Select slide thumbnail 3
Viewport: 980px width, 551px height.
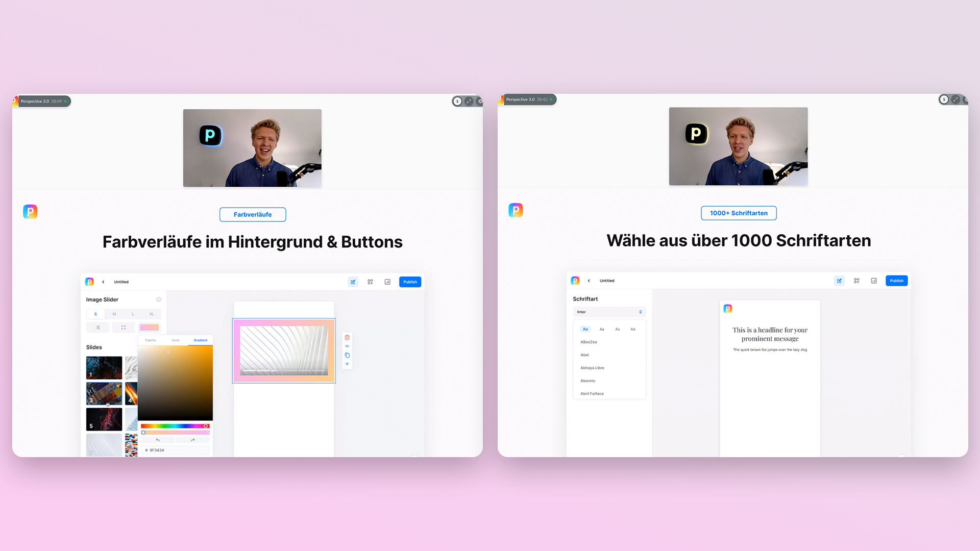104,393
